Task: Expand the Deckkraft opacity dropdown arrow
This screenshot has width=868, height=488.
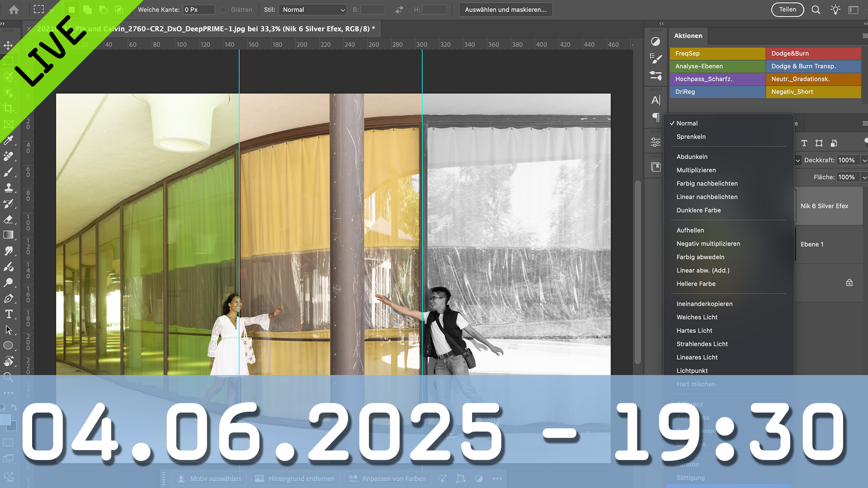Action: [x=864, y=160]
